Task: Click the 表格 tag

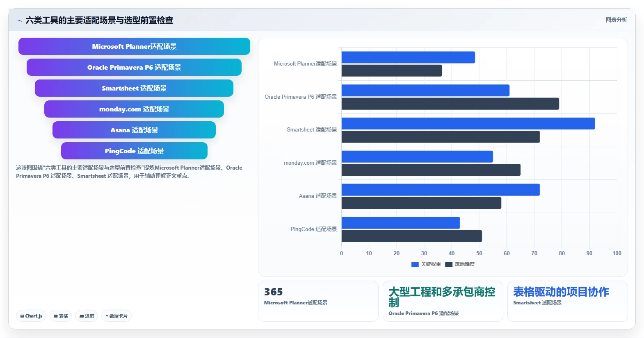Action: pyautogui.click(x=61, y=316)
